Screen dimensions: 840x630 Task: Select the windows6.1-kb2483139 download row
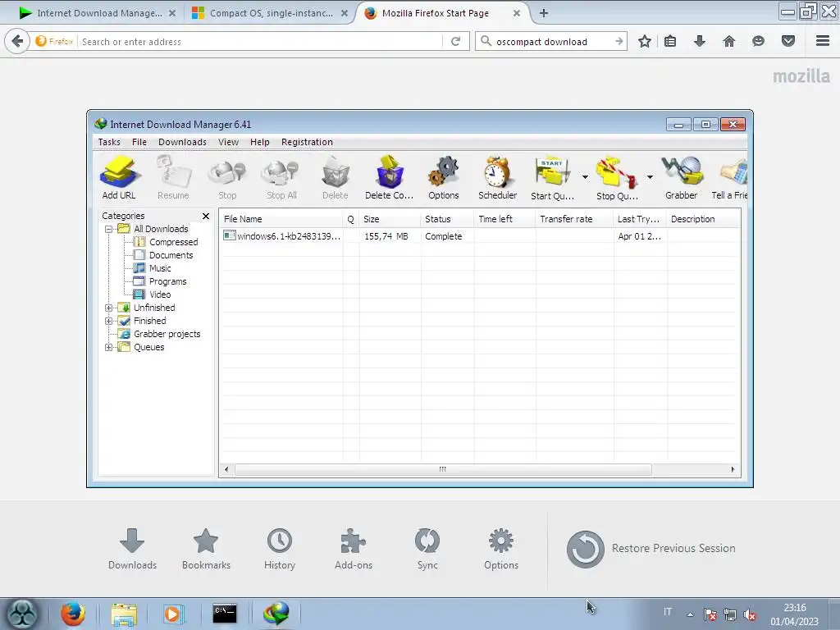coord(480,236)
